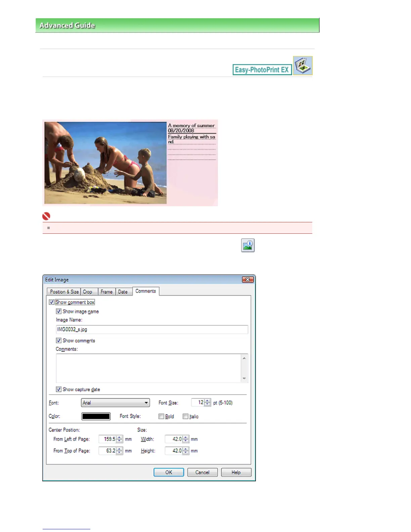This screenshot has width=411, height=532.
Task: Switch to the Frame tab
Action: coord(106,292)
